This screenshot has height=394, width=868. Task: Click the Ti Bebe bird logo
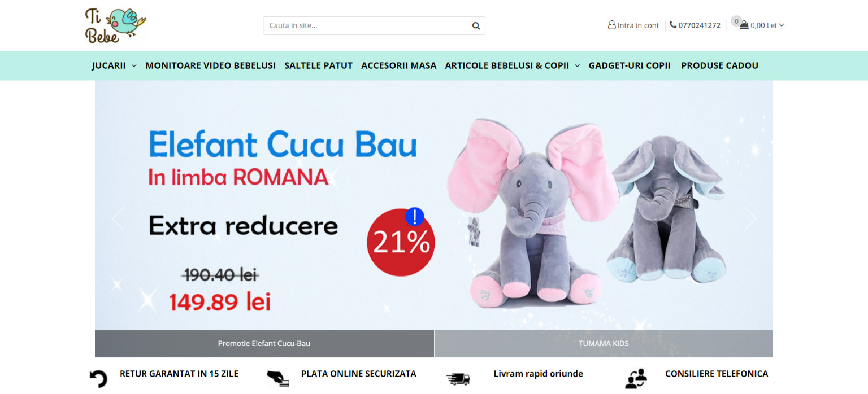coord(115,25)
